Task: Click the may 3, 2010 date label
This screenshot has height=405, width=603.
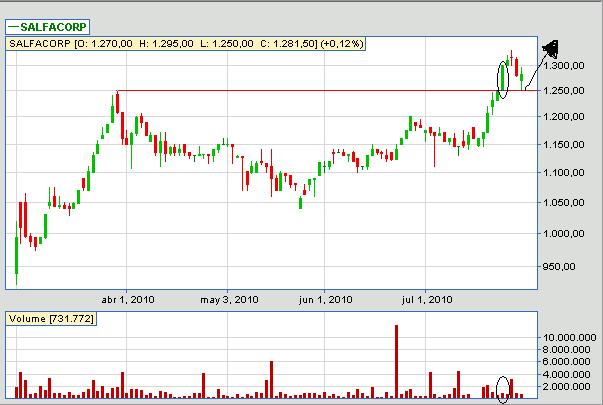Action: 229,300
